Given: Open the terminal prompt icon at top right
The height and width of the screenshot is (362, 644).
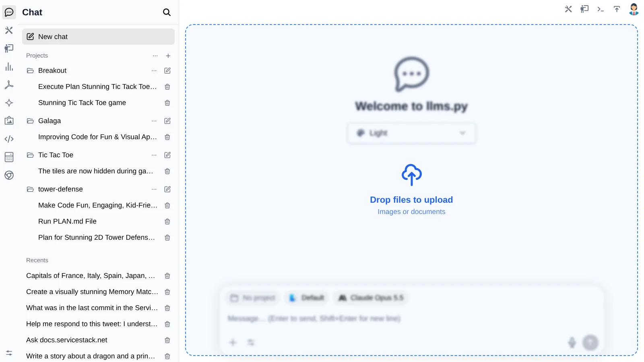Looking at the screenshot, I should [601, 9].
